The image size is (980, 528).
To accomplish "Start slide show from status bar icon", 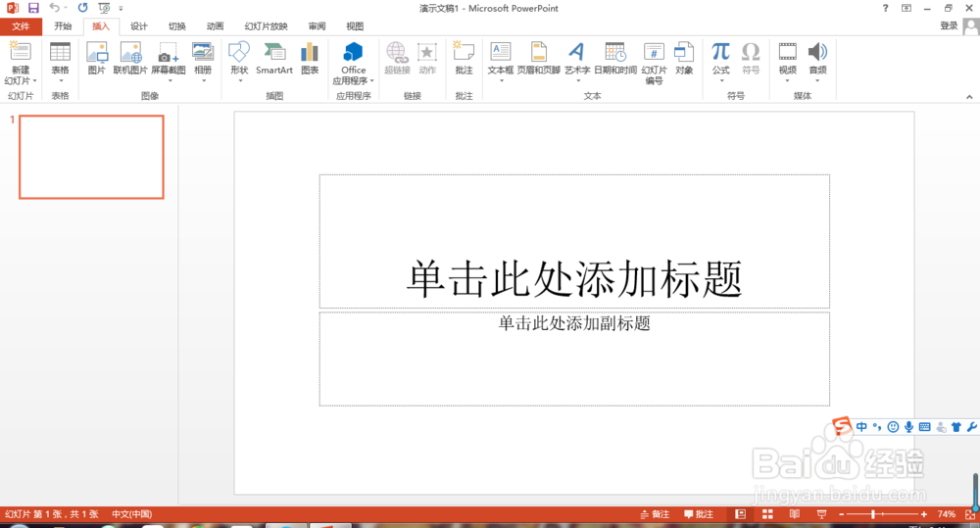I will [821, 514].
